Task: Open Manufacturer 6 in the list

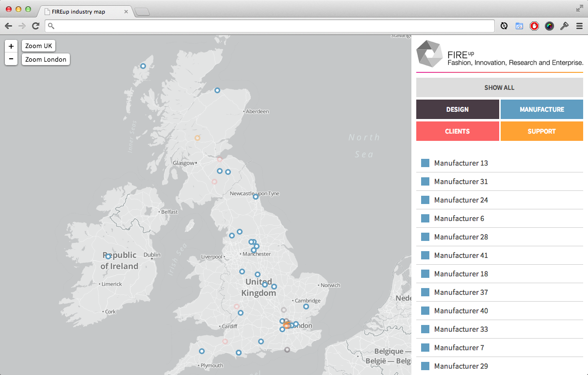Action: coord(500,219)
